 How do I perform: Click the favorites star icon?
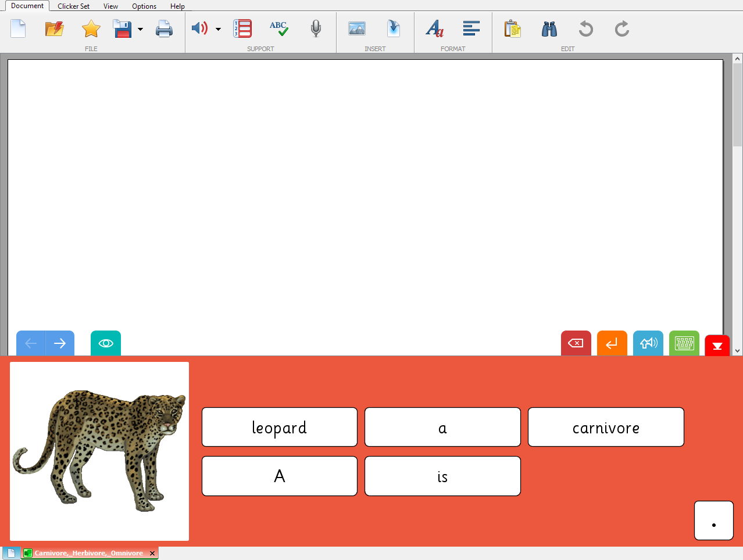pos(91,28)
